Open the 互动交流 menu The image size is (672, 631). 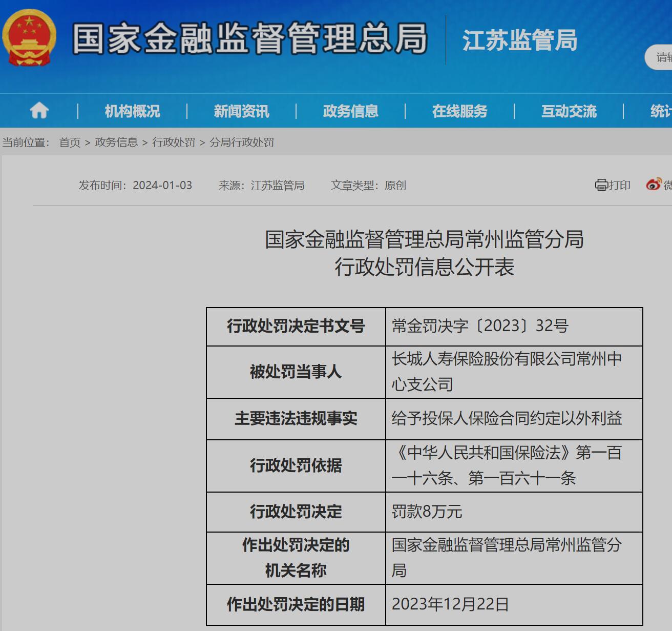[x=569, y=111]
